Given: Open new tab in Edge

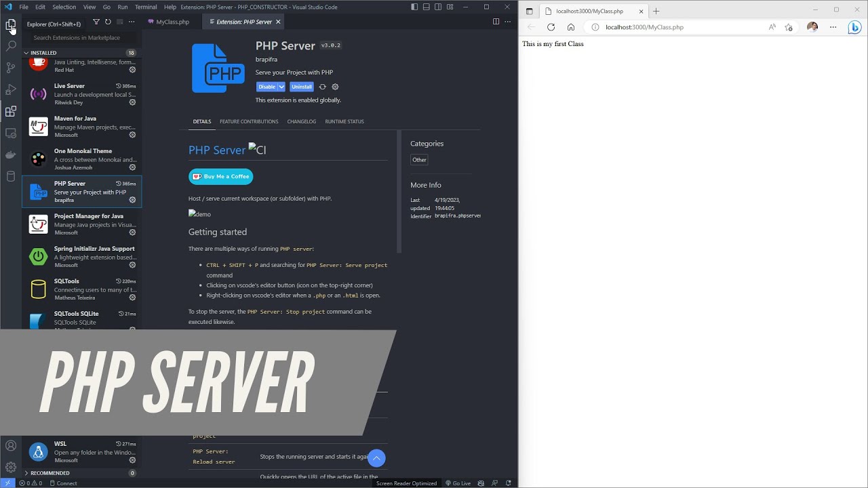Looking at the screenshot, I should 656,11.
